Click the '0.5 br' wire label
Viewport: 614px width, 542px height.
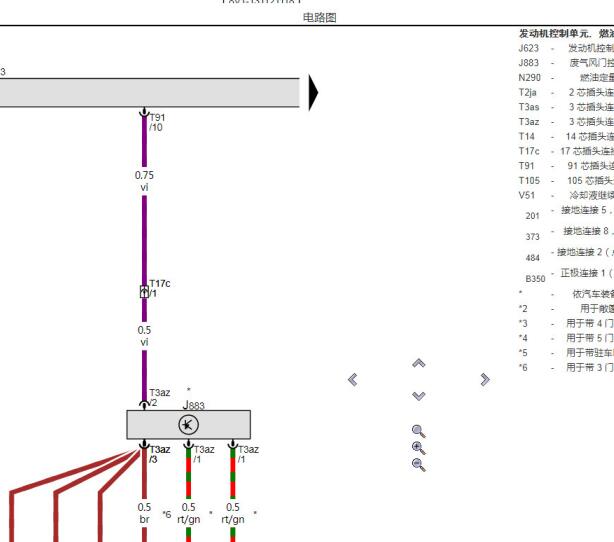tap(144, 513)
